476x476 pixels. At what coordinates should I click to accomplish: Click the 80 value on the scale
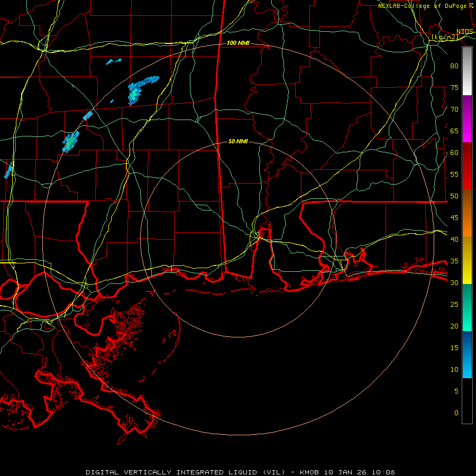point(454,66)
